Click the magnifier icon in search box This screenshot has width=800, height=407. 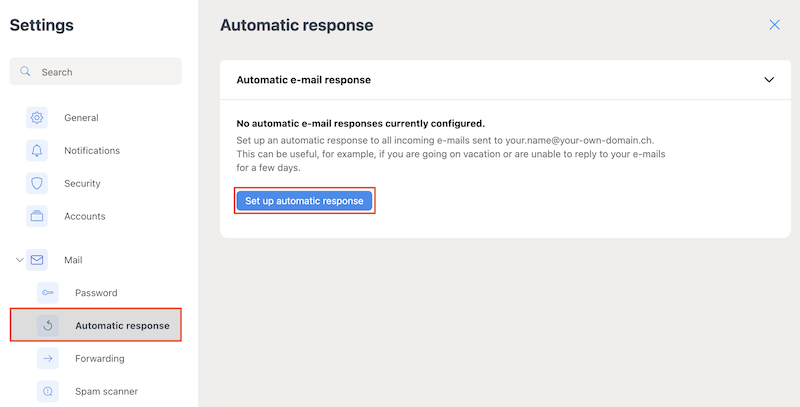pyautogui.click(x=25, y=71)
